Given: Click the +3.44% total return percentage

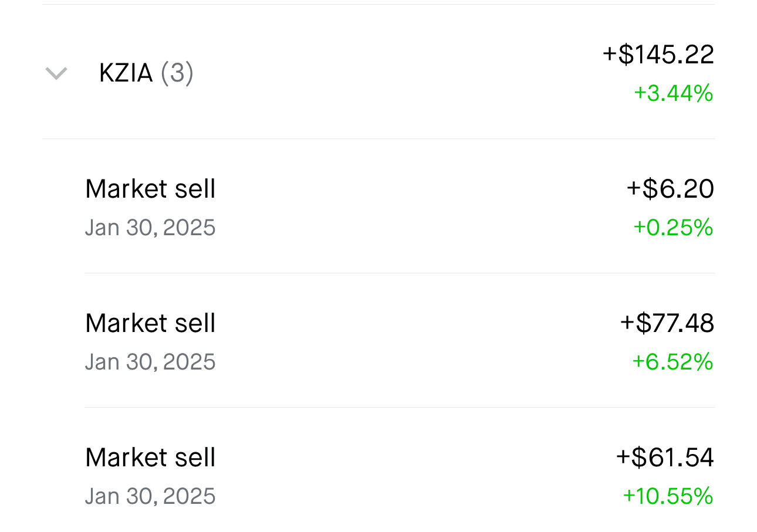Looking at the screenshot, I should (673, 93).
